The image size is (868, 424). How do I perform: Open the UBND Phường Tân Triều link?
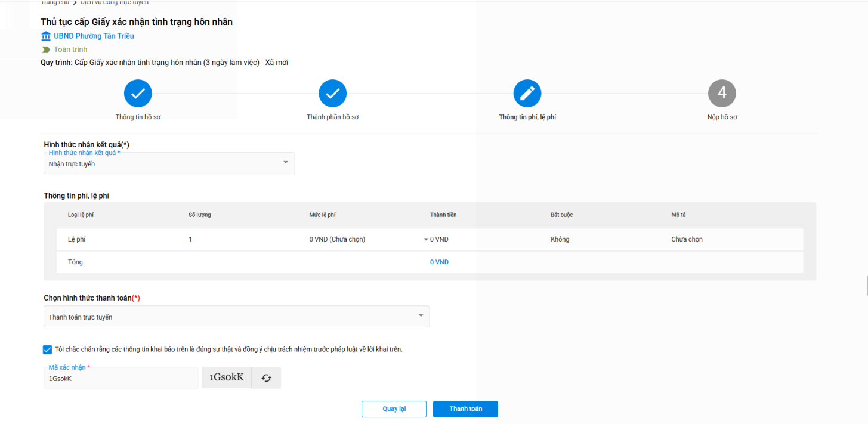click(x=94, y=36)
